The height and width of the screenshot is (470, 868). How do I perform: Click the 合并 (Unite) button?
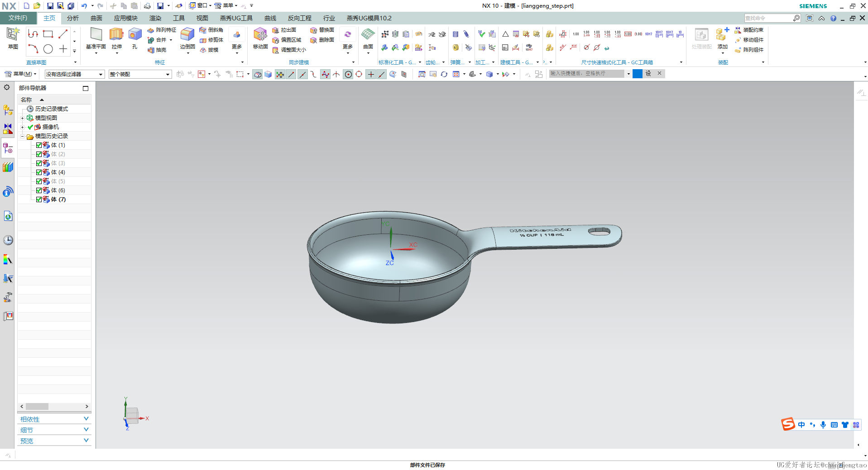(x=157, y=40)
